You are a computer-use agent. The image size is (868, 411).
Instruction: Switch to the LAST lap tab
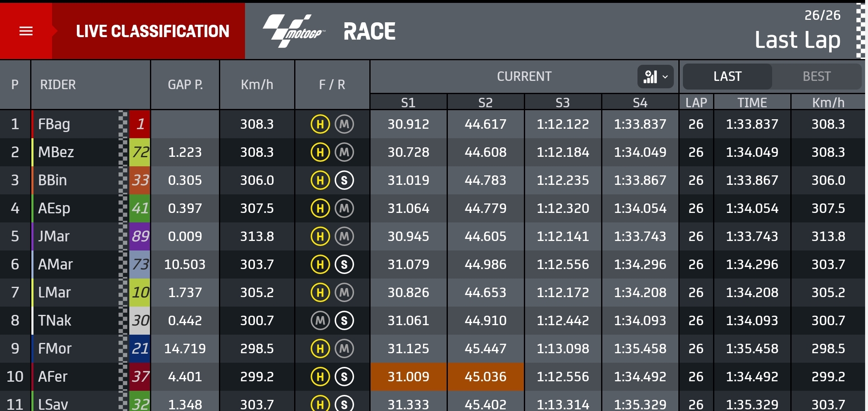tap(727, 76)
